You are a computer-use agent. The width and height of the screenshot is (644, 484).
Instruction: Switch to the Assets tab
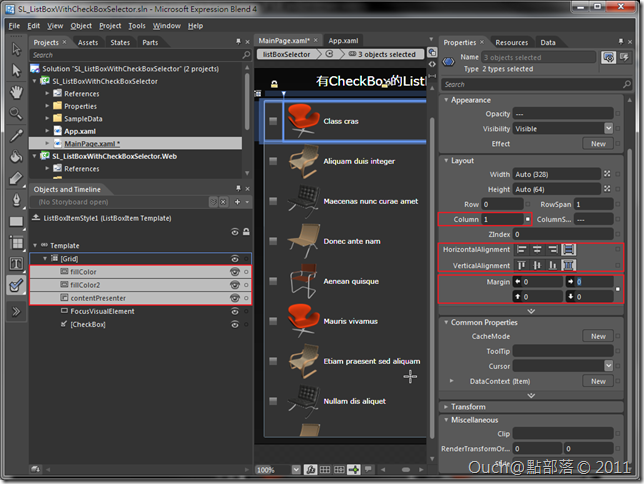point(88,43)
